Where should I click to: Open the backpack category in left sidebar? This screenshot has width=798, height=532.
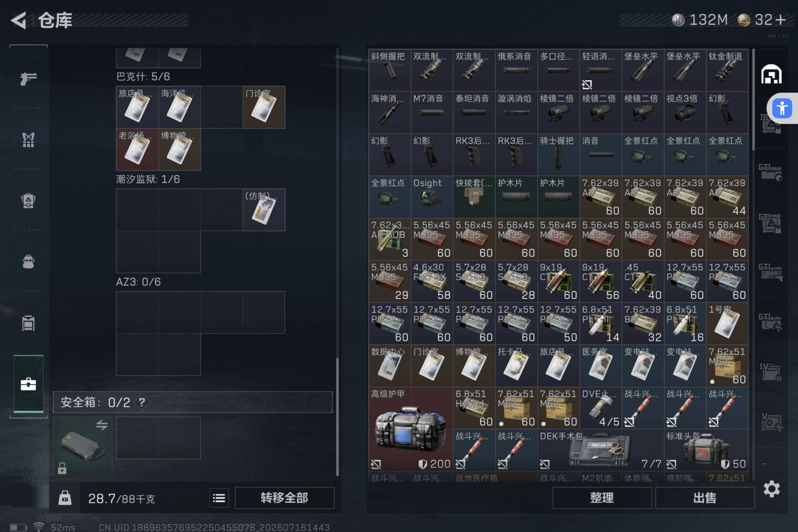pyautogui.click(x=28, y=262)
